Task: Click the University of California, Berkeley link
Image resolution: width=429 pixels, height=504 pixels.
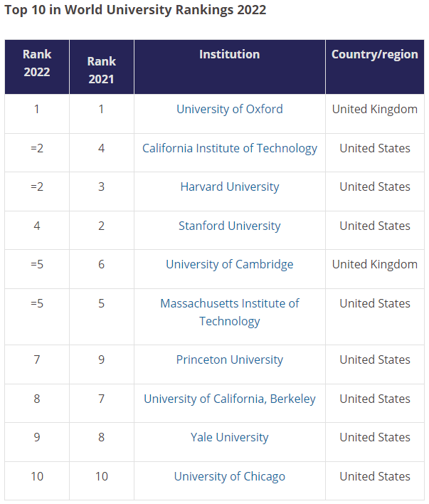Action: (229, 399)
